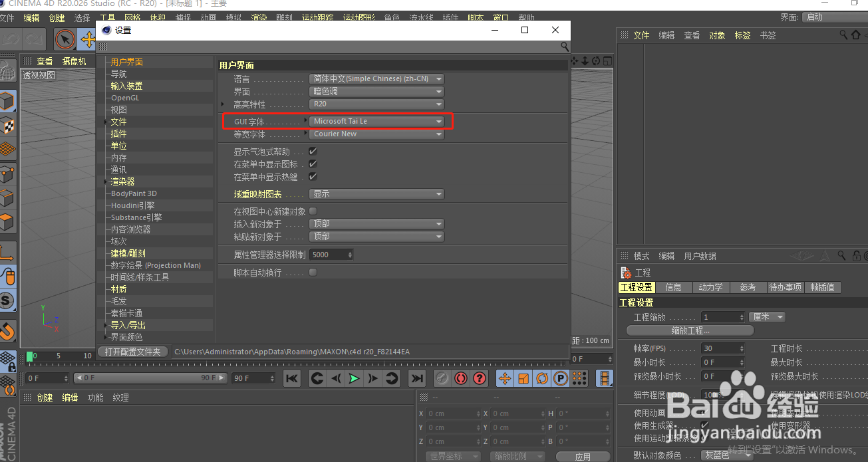Toggle parameter keying P icon

(x=561, y=378)
